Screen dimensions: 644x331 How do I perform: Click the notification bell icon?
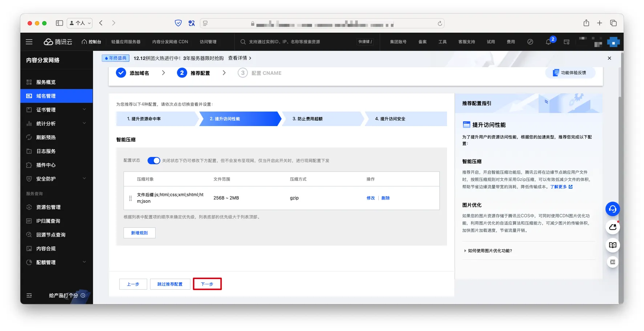[x=548, y=42]
